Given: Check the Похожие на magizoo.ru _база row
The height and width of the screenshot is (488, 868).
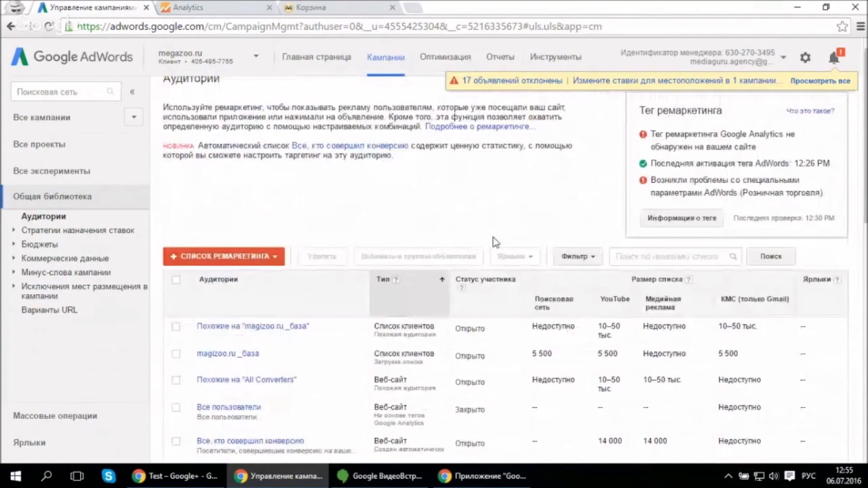Looking at the screenshot, I should pos(176,326).
